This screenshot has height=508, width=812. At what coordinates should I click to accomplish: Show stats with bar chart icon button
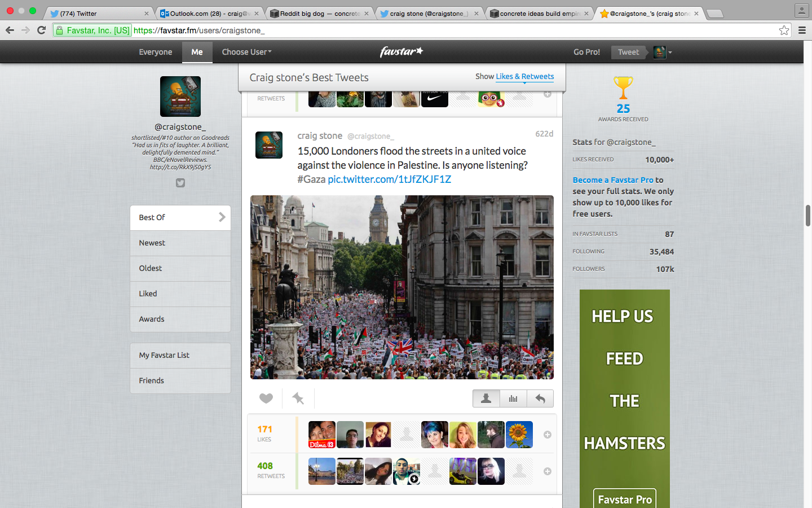tap(513, 398)
